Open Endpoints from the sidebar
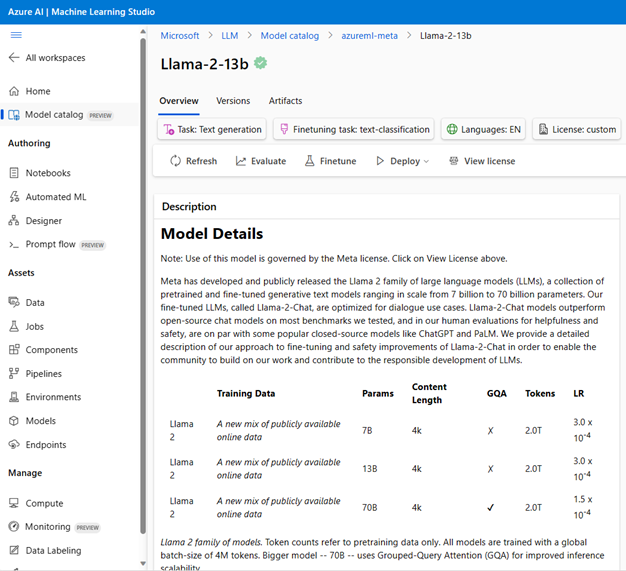Screen dimensions: 626x571 click(x=46, y=445)
